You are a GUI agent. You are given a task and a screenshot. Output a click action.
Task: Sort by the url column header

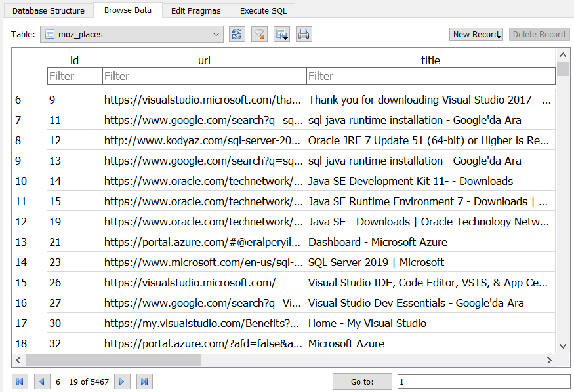pos(204,60)
